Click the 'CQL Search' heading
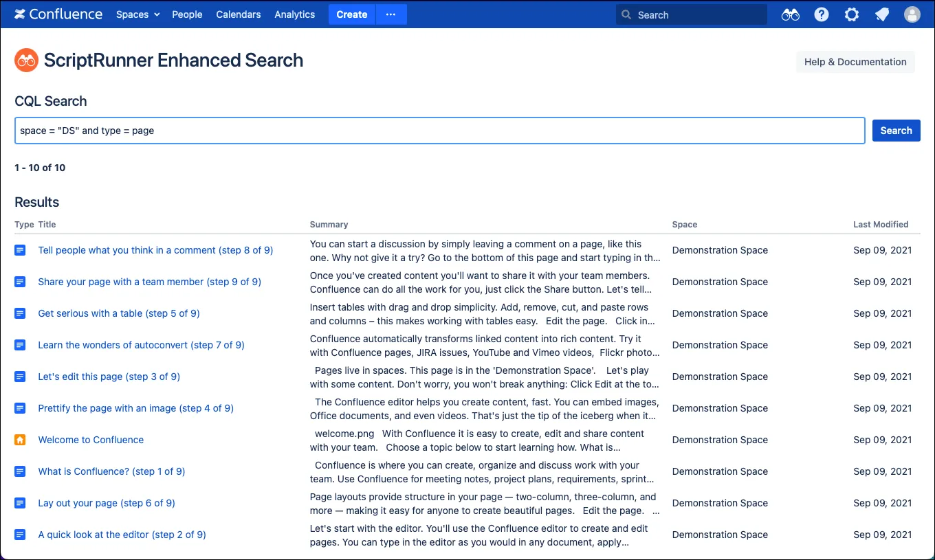 (x=51, y=101)
